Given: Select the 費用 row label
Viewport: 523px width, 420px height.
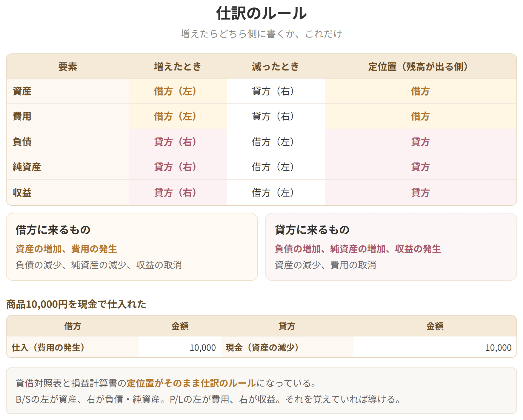Looking at the screenshot, I should coord(22,116).
